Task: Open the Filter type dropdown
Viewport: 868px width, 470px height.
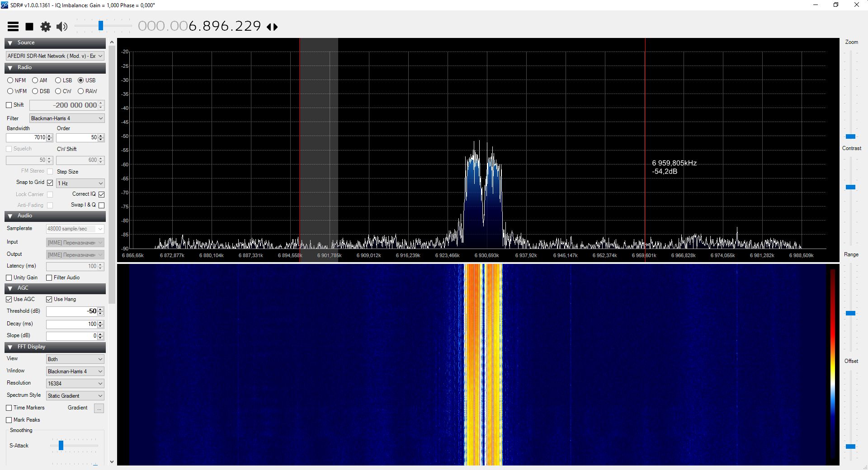Action: [x=67, y=118]
